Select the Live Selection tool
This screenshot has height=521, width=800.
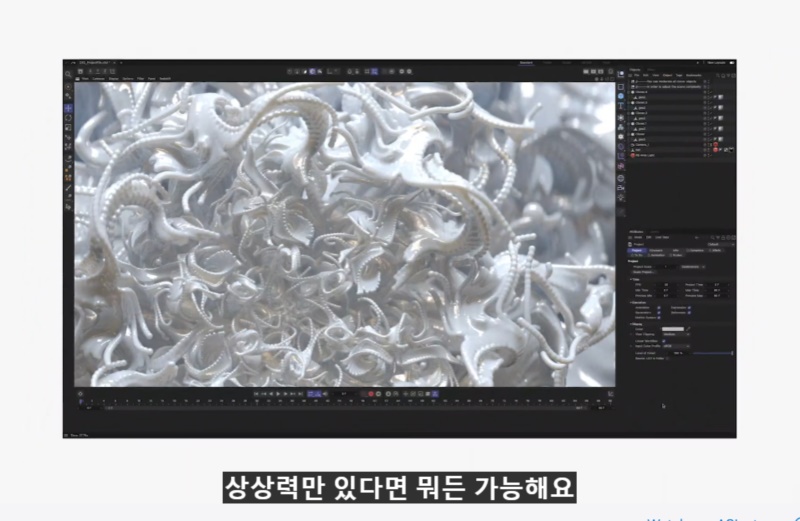(68, 87)
